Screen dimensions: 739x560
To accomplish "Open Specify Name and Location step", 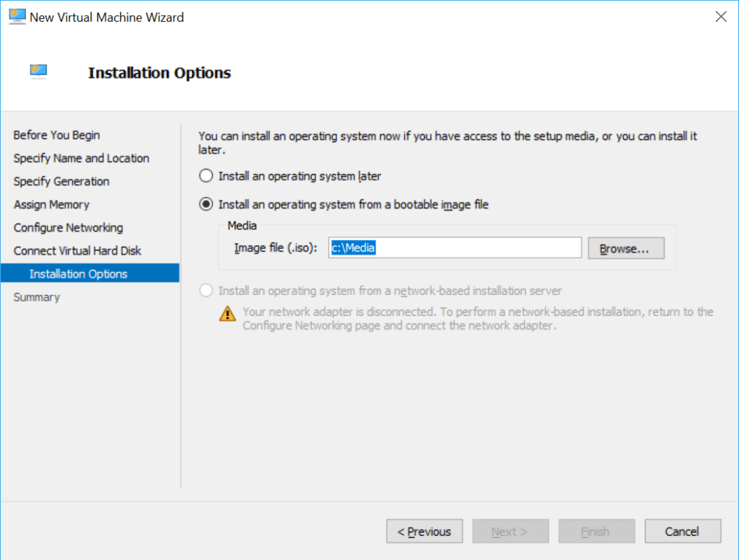I will pos(82,158).
